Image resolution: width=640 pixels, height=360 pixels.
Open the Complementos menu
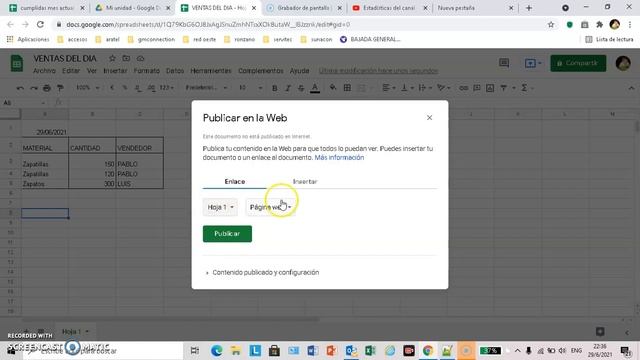pyautogui.click(x=260, y=71)
